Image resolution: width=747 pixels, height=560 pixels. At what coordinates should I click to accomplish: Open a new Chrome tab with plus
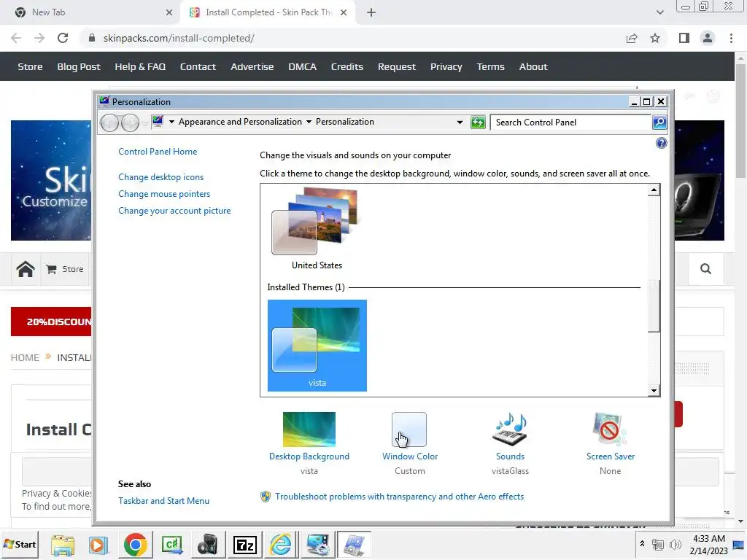click(371, 12)
